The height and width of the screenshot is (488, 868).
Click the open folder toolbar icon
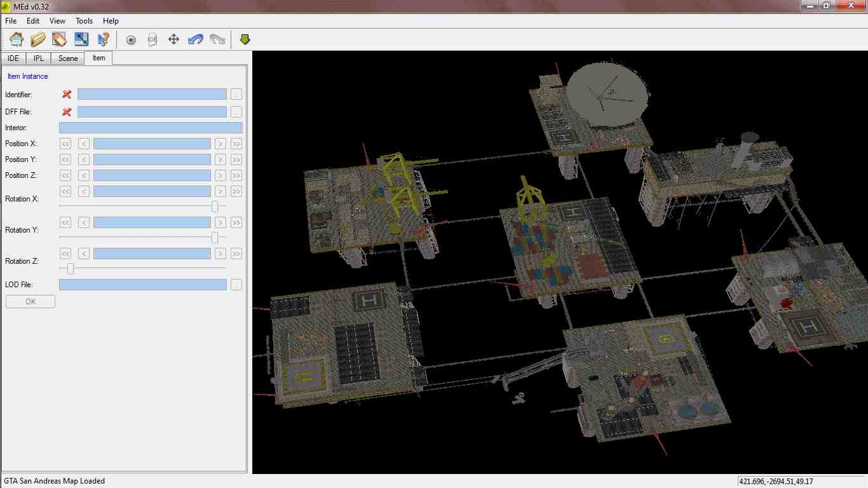pyautogui.click(x=38, y=39)
